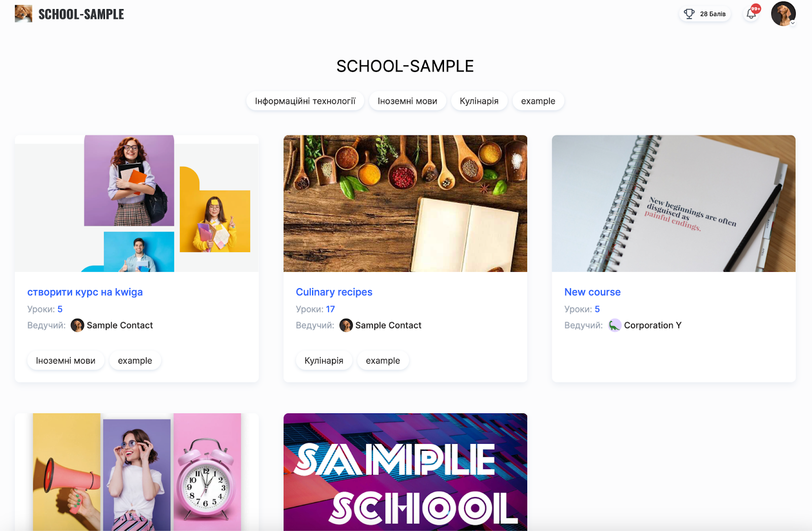
Task: Click the 99+ notification badge
Action: pyautogui.click(x=756, y=9)
